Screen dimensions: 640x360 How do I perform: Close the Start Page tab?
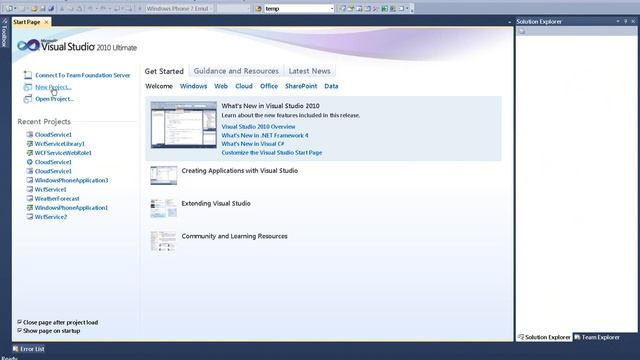point(47,22)
